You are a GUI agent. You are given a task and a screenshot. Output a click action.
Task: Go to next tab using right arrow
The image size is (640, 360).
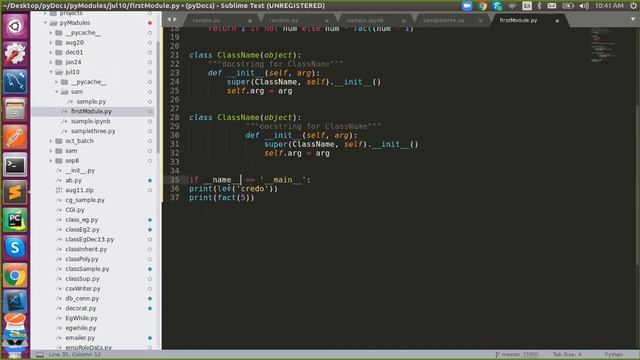pyautogui.click(x=175, y=19)
